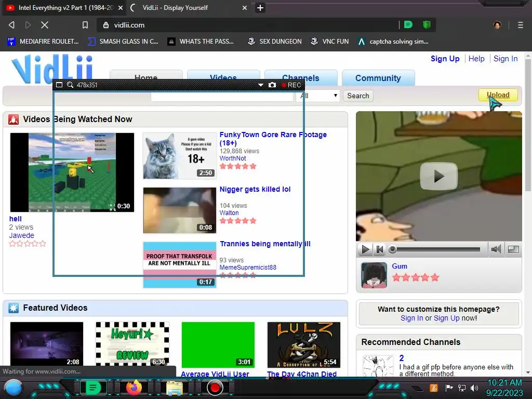Toggle recorder fullscreen region icon
The height and width of the screenshot is (399, 532).
click(59, 85)
